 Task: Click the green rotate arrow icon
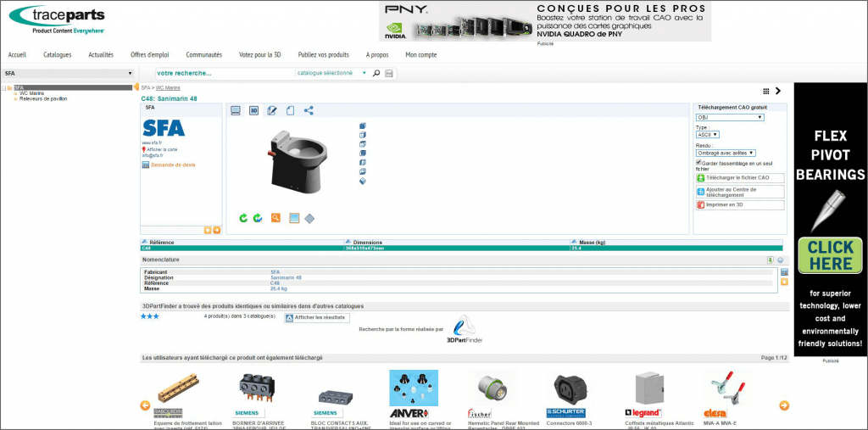243,218
